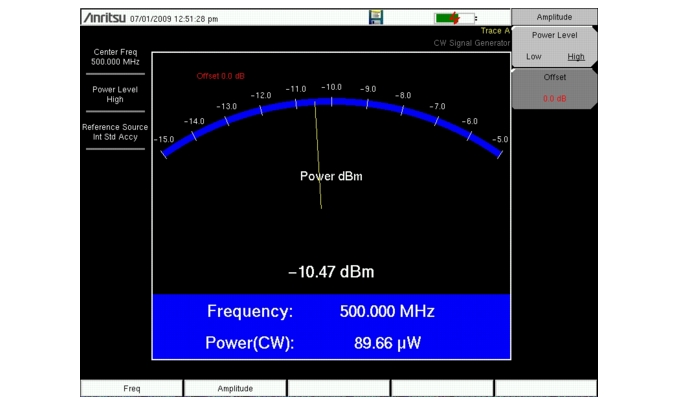Viewport: 688px width, 405px height.
Task: Click the -13.0 gauge scale label
Action: coord(226,107)
